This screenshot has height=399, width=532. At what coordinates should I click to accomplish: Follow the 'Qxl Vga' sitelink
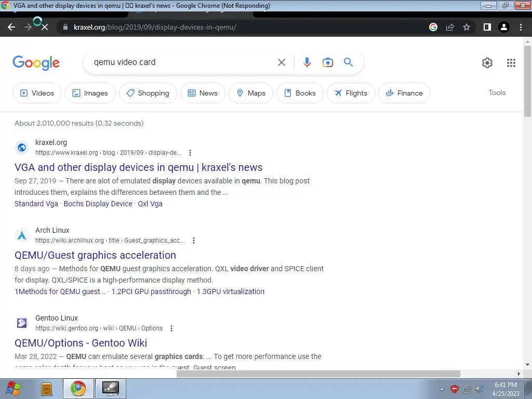click(150, 204)
